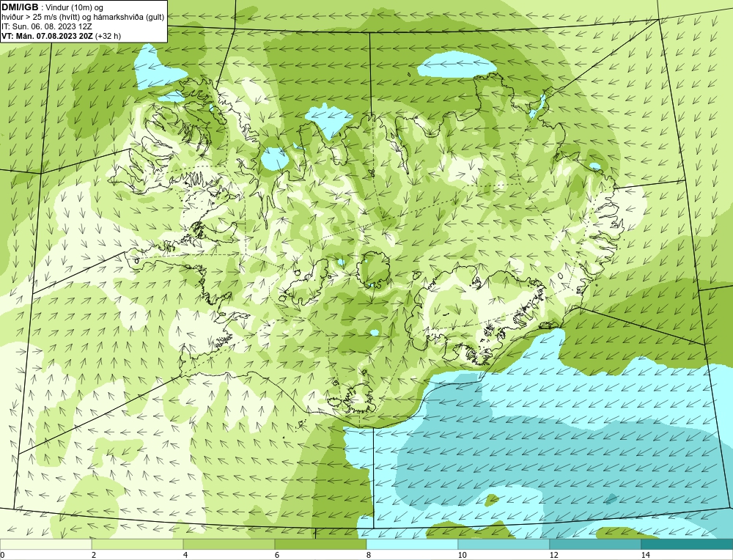Click the 6–8 m/s dark green swatch
Viewport: 733px width, 560px height.
(x=321, y=544)
